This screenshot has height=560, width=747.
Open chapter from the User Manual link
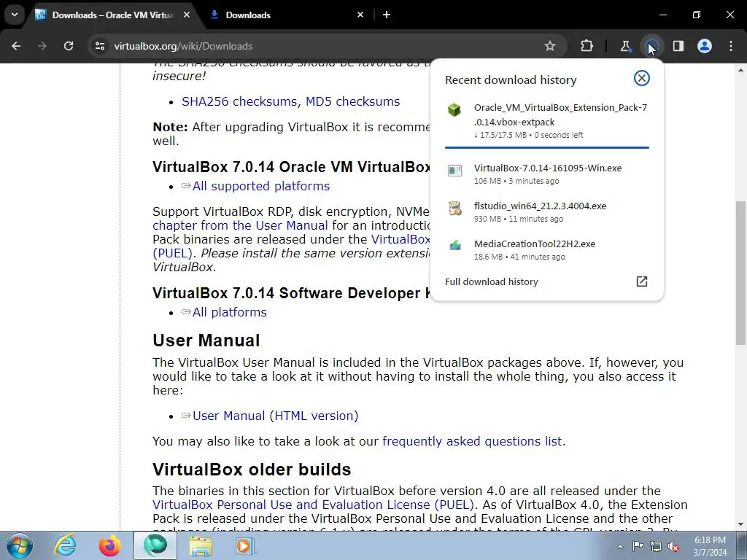point(240,225)
